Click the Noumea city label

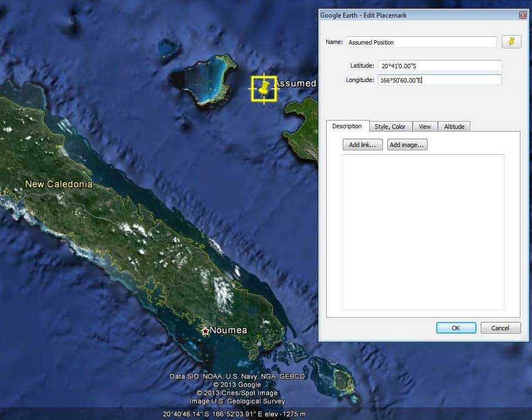click(x=228, y=330)
